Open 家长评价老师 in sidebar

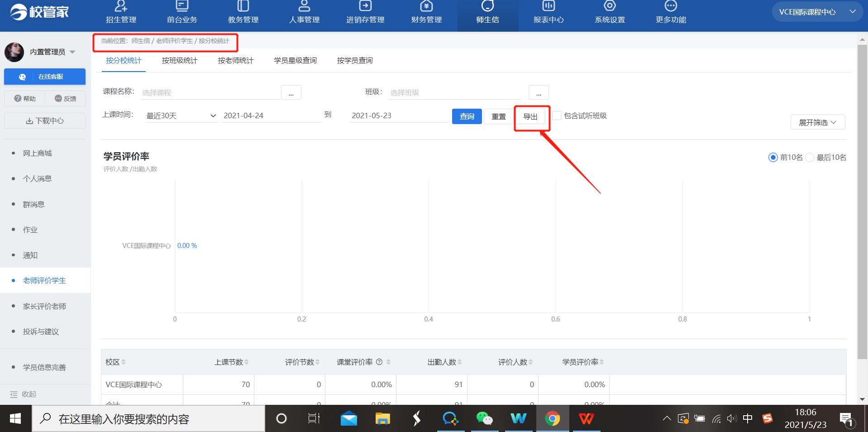click(44, 306)
